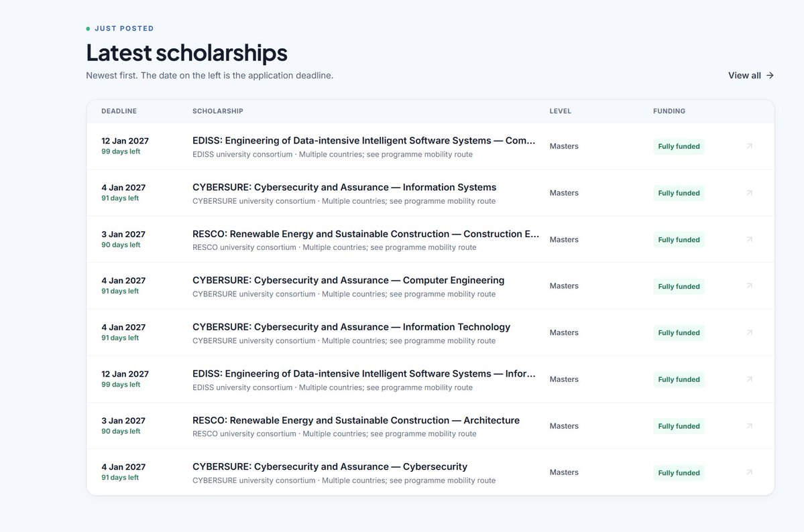Image resolution: width=804 pixels, height=532 pixels.
Task: Click the LEVEL column header
Action: coord(561,111)
